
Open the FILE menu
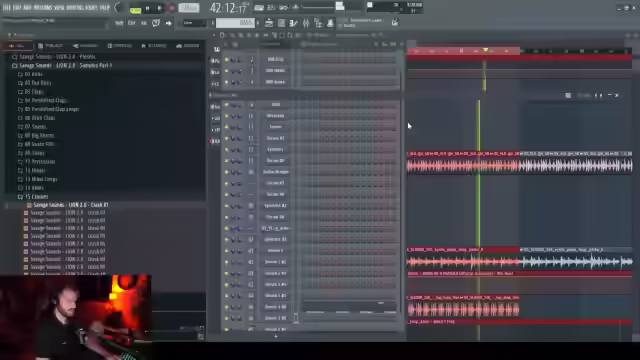point(7,7)
